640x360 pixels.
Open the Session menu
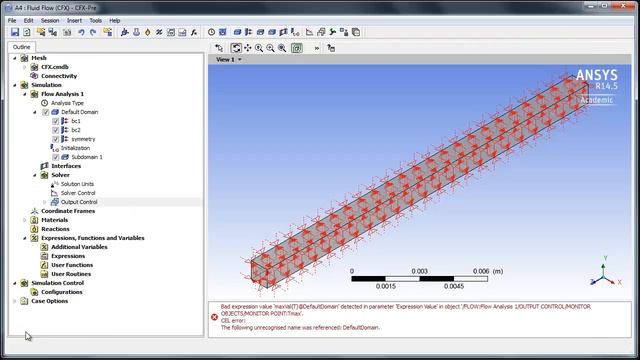50,20
